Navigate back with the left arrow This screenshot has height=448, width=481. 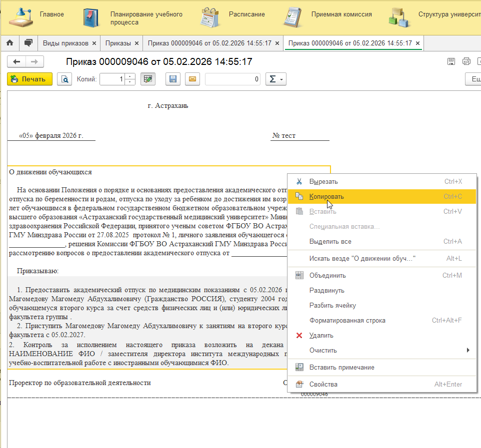[17, 61]
